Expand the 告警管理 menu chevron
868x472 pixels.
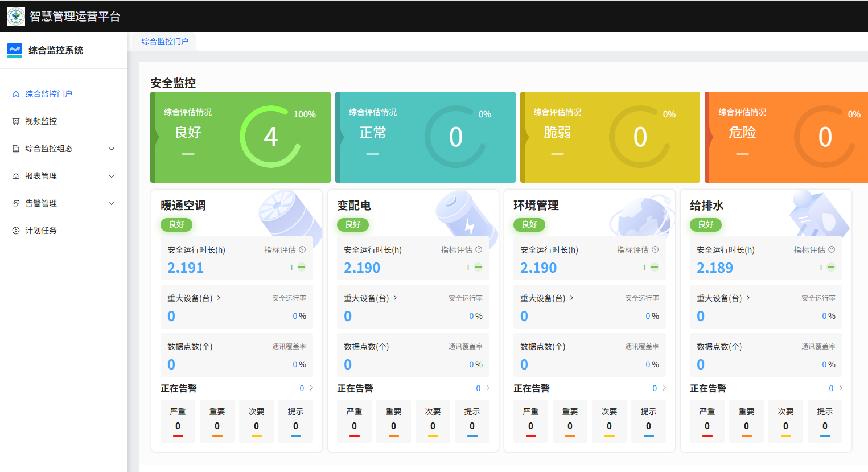[112, 203]
